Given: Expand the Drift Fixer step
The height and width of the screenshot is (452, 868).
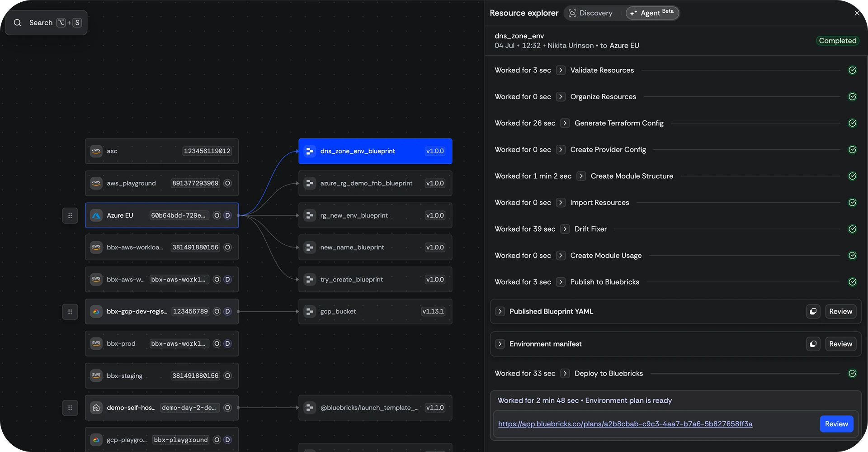Looking at the screenshot, I should [565, 229].
